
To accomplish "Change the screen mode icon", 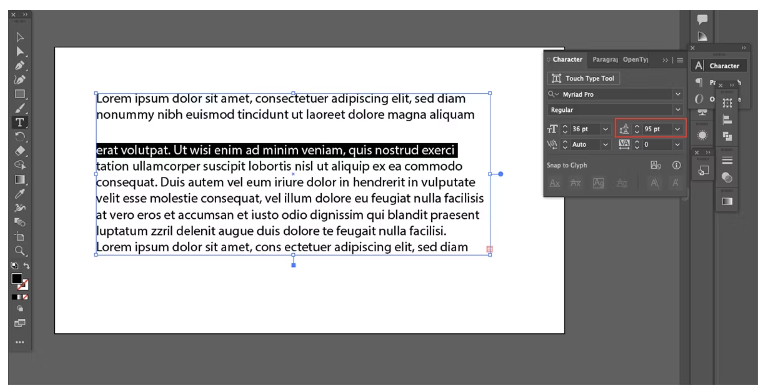I will pos(20,323).
